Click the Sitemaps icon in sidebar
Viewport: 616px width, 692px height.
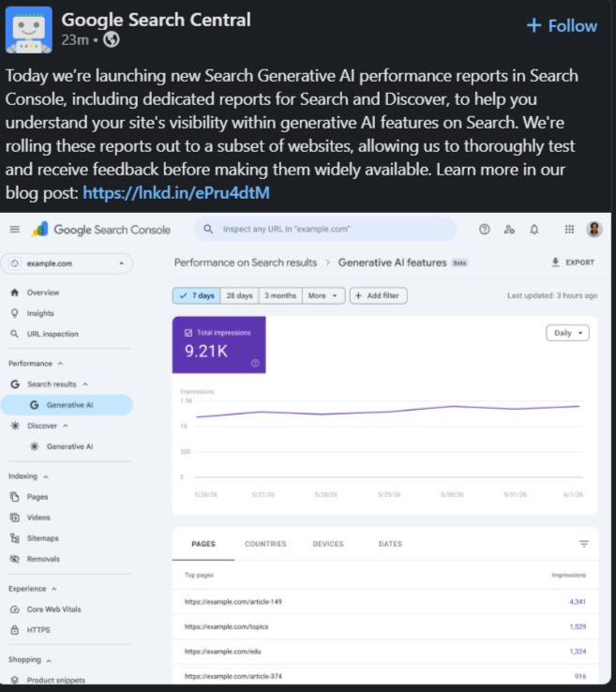pos(15,538)
